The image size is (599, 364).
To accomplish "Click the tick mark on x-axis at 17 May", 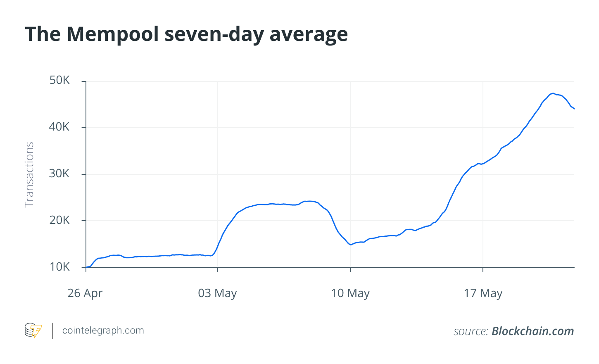I will [x=483, y=270].
